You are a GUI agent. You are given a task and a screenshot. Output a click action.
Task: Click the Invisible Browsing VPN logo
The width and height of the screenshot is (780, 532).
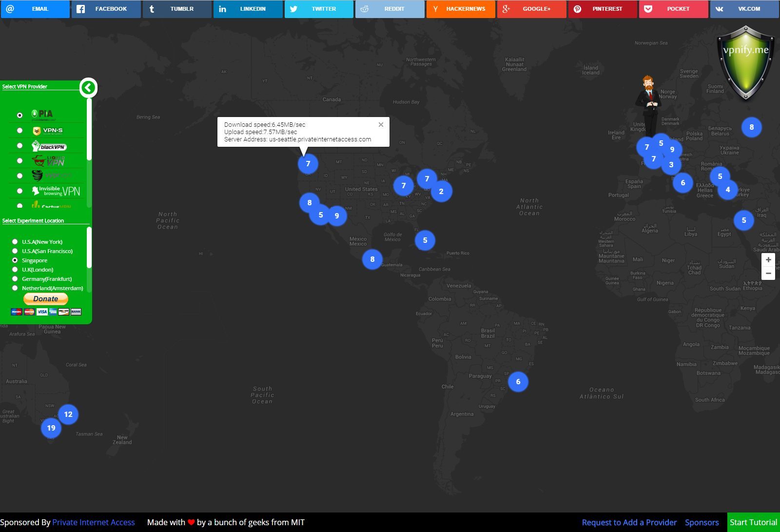(x=56, y=191)
